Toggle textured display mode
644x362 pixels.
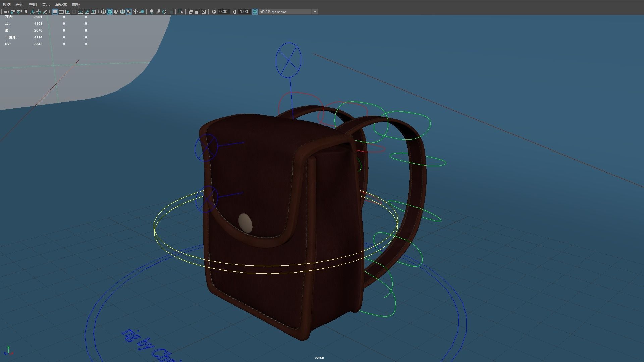129,12
